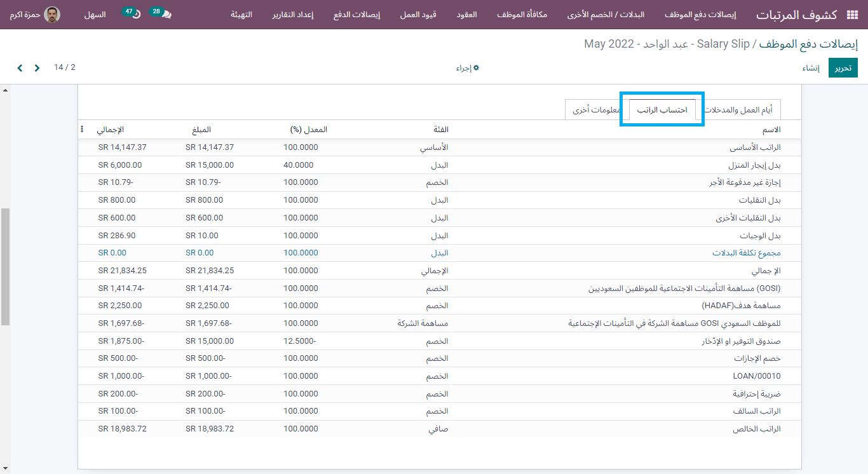The image size is (868, 474).
Task: Click the إنشاء create link
Action: pos(811,67)
